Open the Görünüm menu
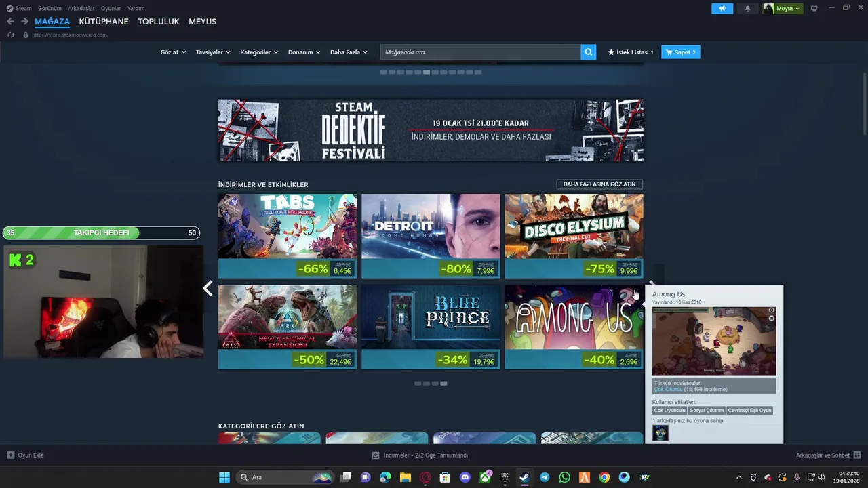The width and height of the screenshot is (868, 488). pos(50,8)
